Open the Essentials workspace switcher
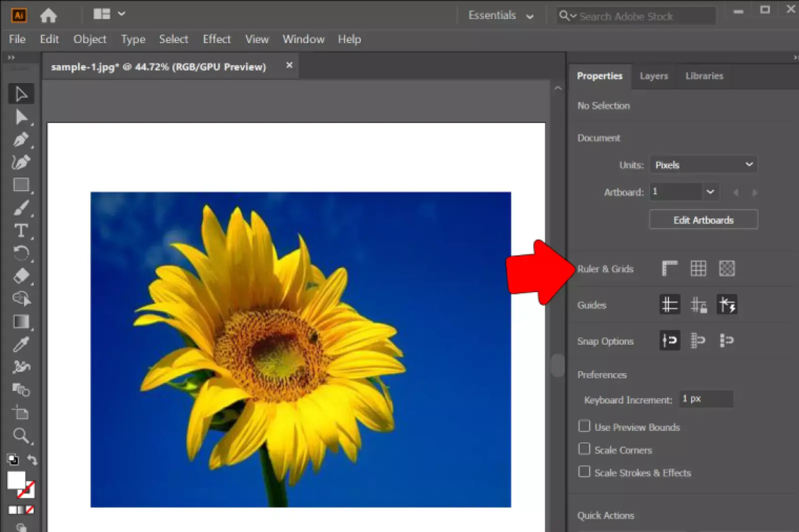The height and width of the screenshot is (532, 799). pyautogui.click(x=501, y=15)
